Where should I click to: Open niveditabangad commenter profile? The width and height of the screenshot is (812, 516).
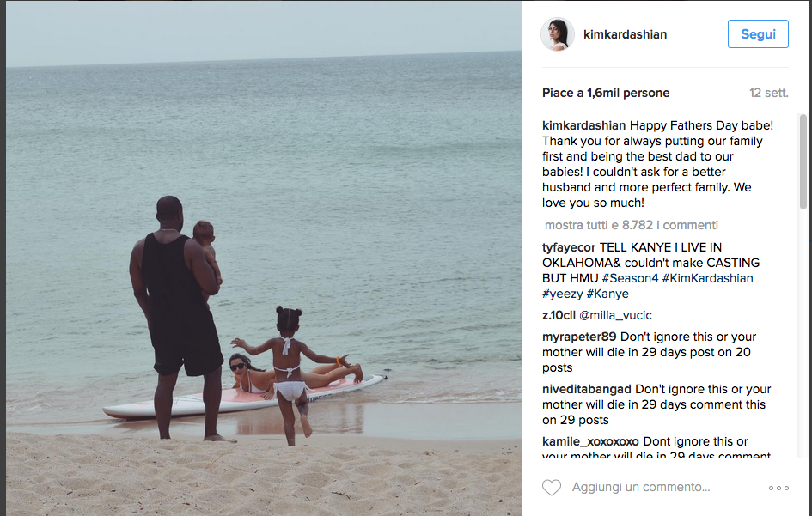(x=587, y=389)
